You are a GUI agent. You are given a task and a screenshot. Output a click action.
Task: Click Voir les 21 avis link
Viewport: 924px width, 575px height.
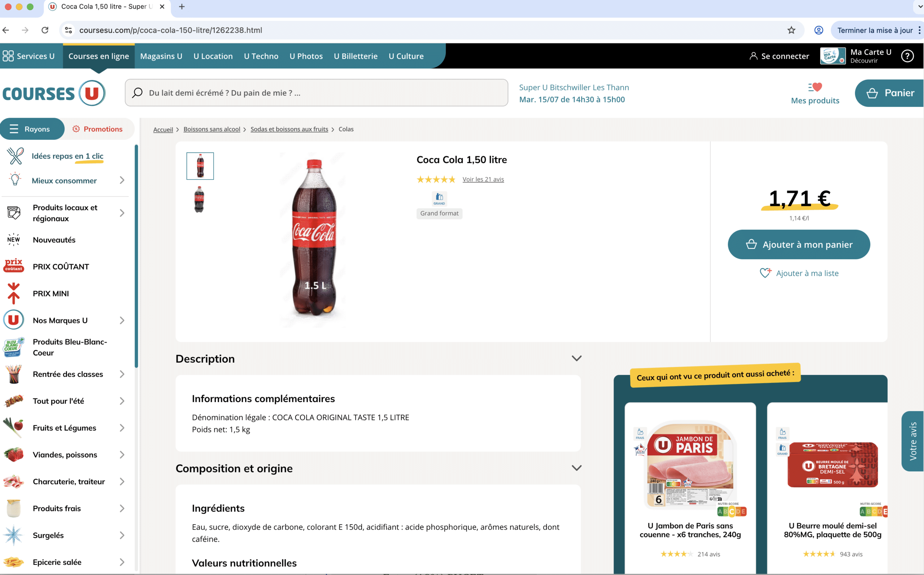point(483,179)
